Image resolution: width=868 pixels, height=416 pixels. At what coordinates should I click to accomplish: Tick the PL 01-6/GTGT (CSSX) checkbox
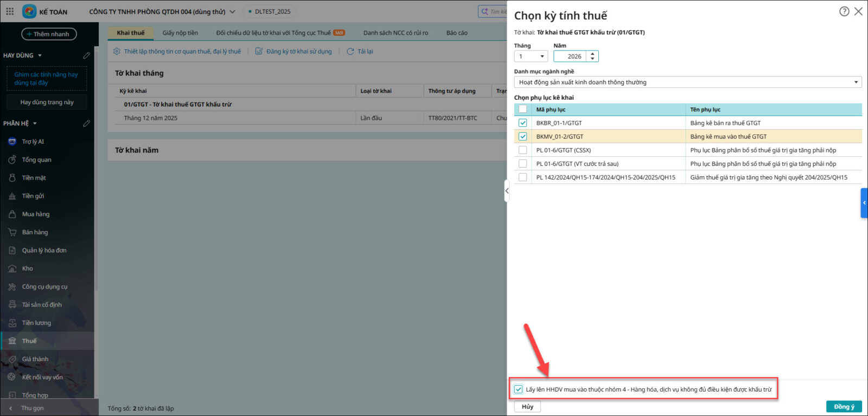click(x=522, y=150)
